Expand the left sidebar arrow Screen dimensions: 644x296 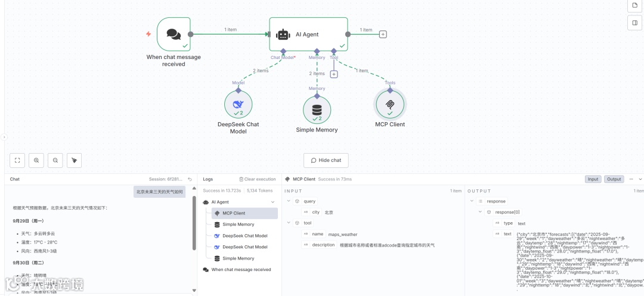tap(3, 138)
